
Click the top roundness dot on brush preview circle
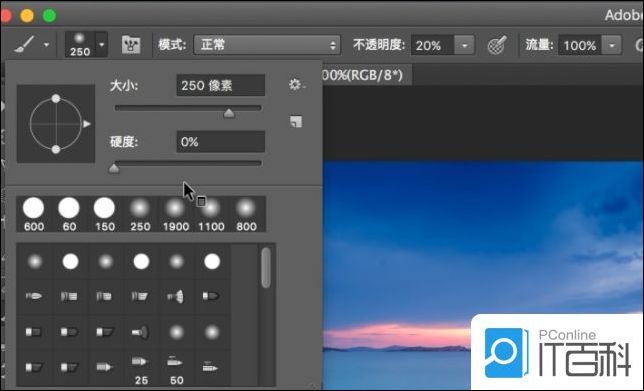pyautogui.click(x=56, y=99)
